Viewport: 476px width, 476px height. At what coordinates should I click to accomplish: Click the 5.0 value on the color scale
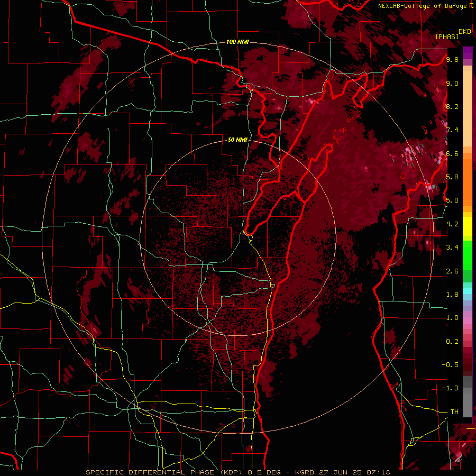tap(452, 200)
